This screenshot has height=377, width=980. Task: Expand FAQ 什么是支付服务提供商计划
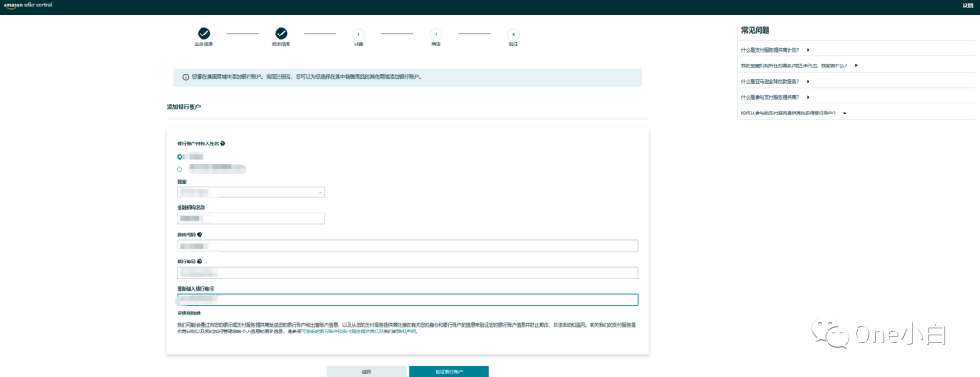coord(808,50)
